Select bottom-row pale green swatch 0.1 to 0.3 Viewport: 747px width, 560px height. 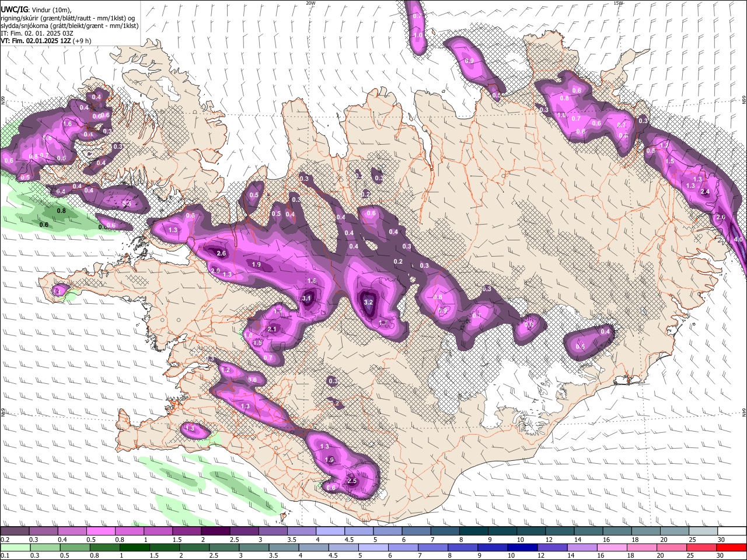tap(15, 547)
